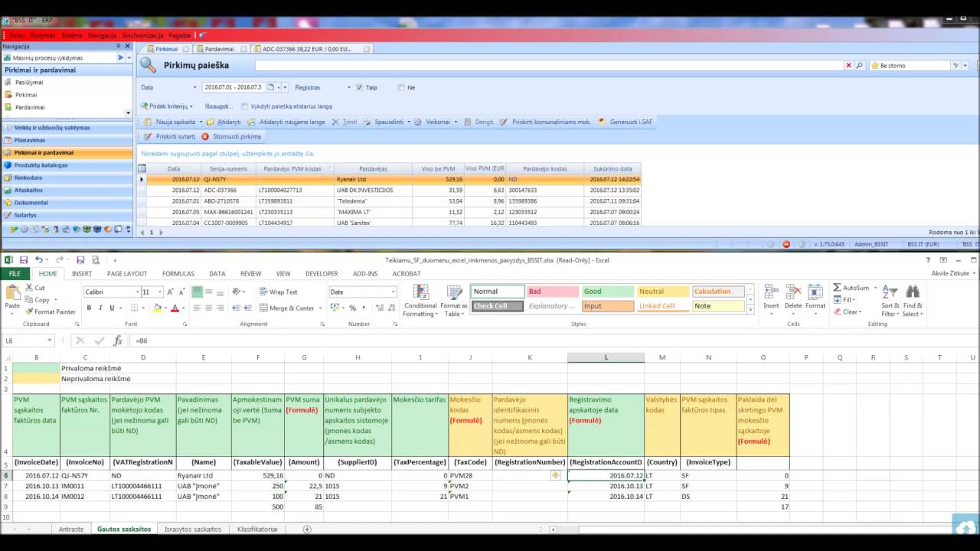The height and width of the screenshot is (551, 980).
Task: Click the Format as Table icon
Action: point(454,292)
